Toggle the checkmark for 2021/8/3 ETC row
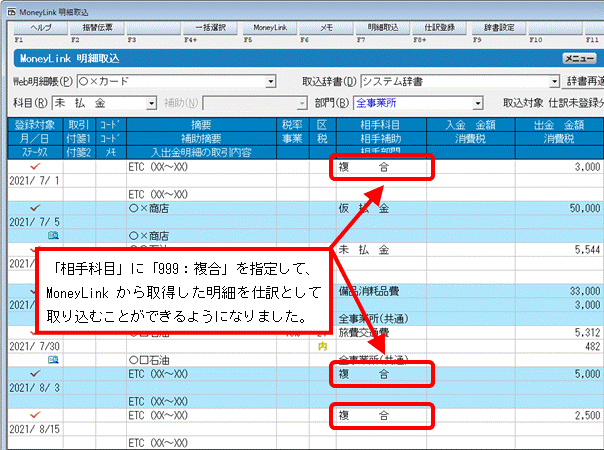This screenshot has width=604, height=450. 35,374
